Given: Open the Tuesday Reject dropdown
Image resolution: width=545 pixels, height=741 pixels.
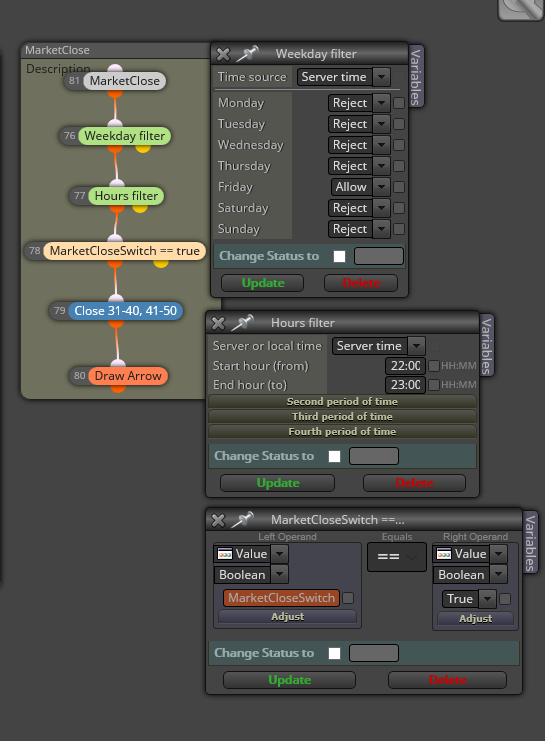Looking at the screenshot, I should tap(359, 124).
